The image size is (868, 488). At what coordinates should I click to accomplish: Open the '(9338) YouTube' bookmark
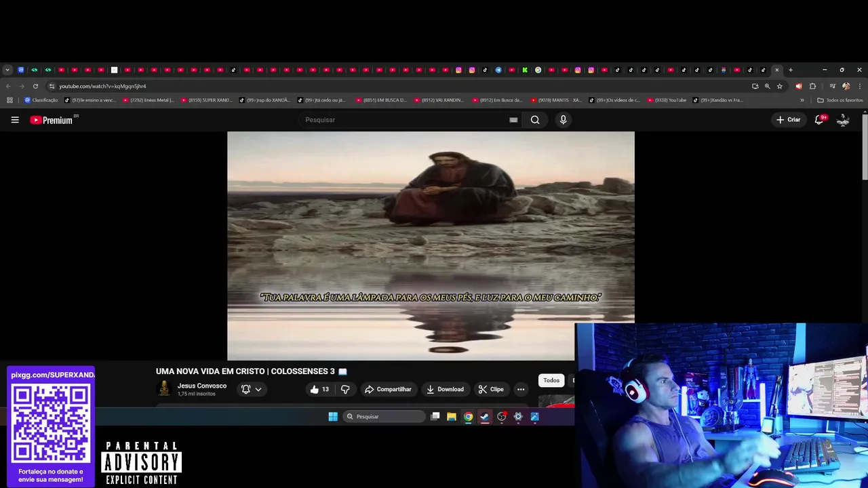[x=667, y=100]
